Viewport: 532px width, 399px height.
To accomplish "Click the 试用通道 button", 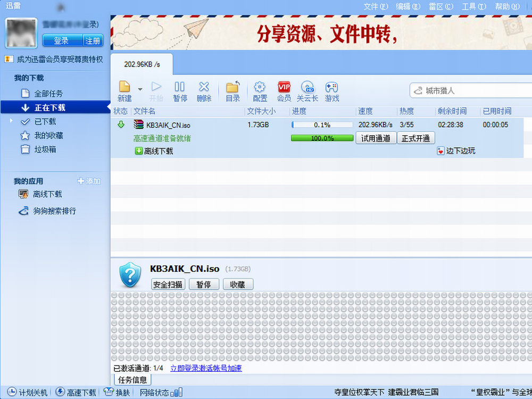I will point(376,138).
